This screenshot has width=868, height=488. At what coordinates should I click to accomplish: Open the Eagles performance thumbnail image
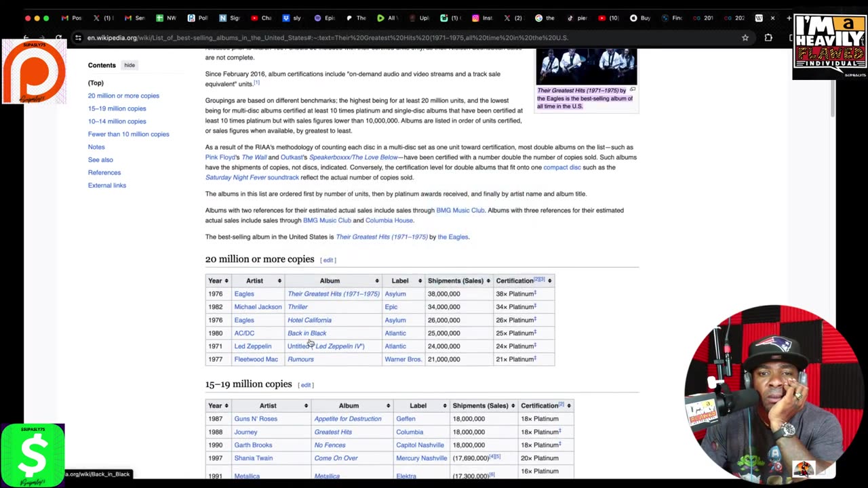(x=587, y=66)
